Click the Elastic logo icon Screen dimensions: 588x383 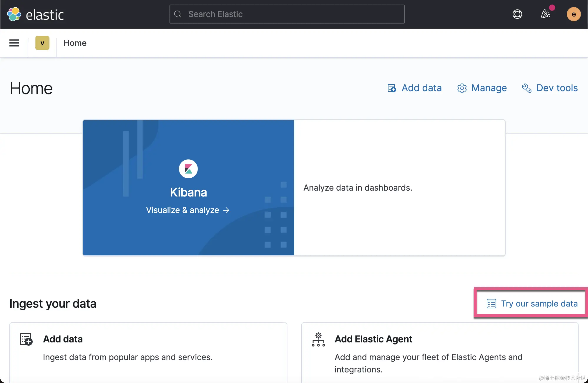(x=14, y=14)
